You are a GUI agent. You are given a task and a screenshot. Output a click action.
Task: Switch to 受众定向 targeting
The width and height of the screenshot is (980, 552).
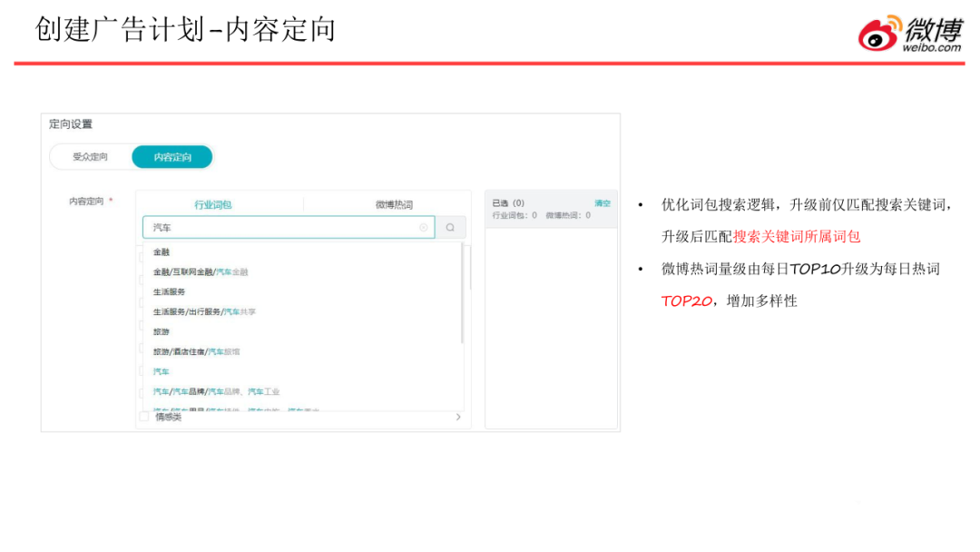point(91,157)
